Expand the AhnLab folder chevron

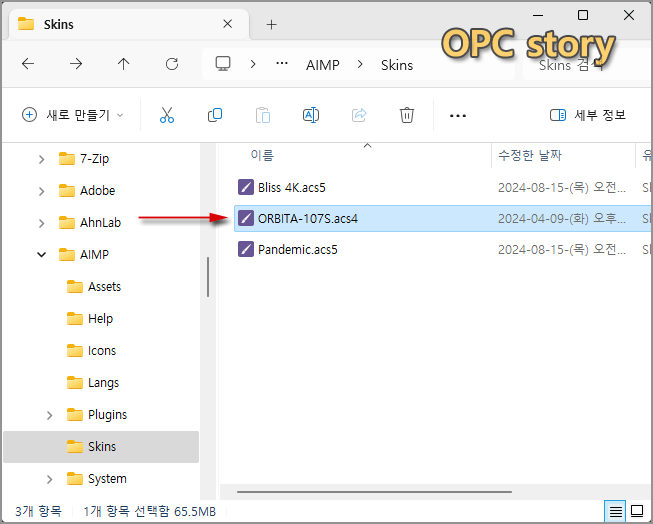click(x=41, y=223)
